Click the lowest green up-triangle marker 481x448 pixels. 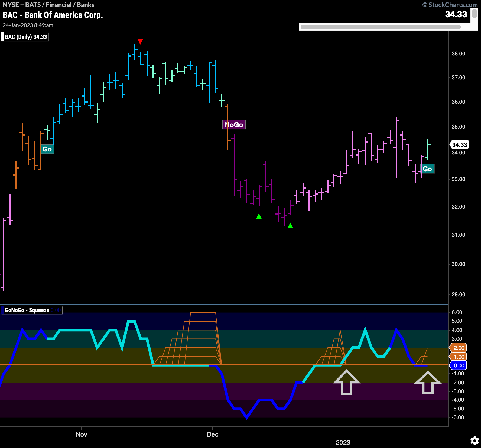coord(290,225)
